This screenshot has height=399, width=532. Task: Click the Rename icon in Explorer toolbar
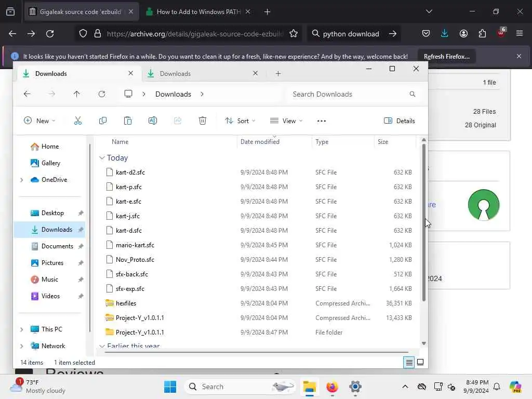153,121
